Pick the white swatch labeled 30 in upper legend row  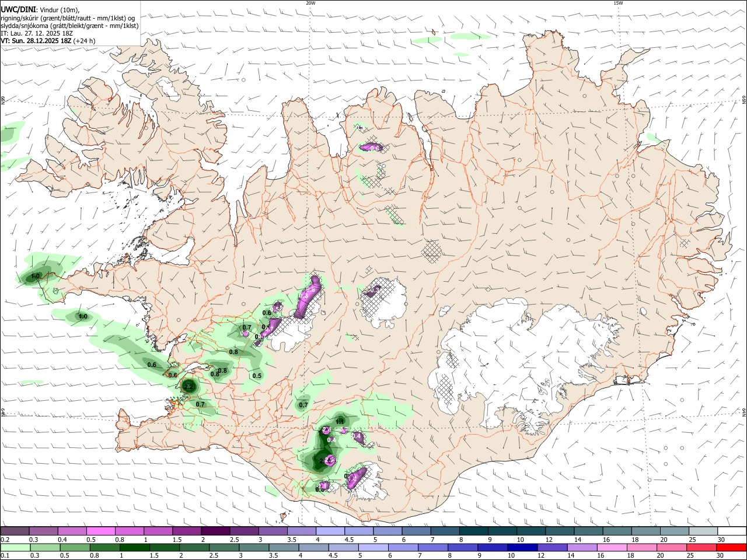(x=731, y=531)
